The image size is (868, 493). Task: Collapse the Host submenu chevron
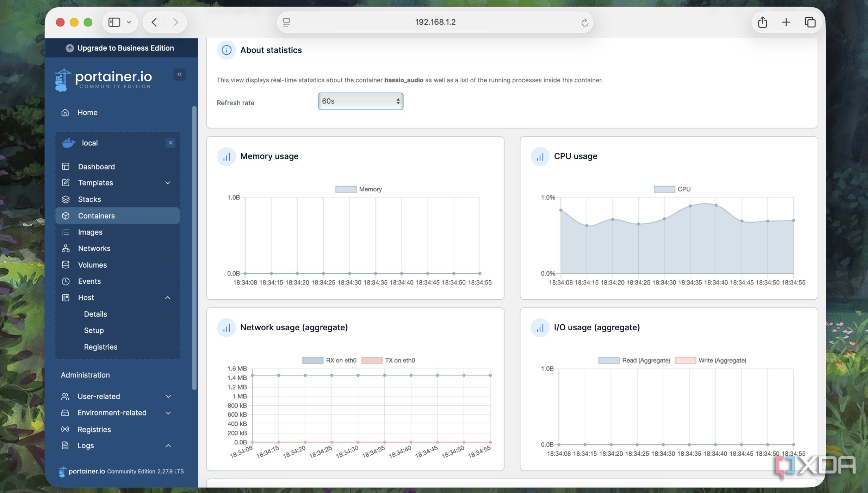[168, 298]
